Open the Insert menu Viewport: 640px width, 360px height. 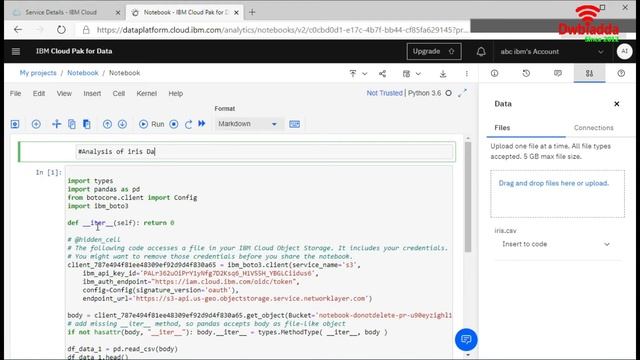(92, 93)
